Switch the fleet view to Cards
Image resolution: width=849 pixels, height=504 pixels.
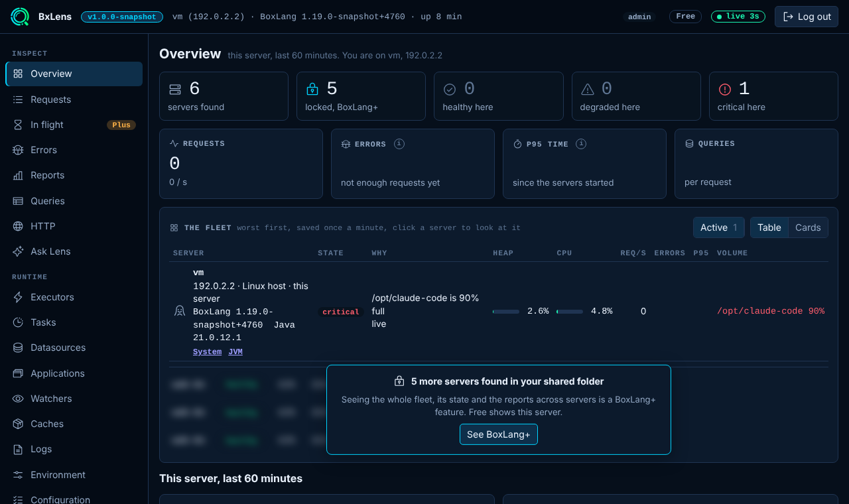click(x=808, y=227)
